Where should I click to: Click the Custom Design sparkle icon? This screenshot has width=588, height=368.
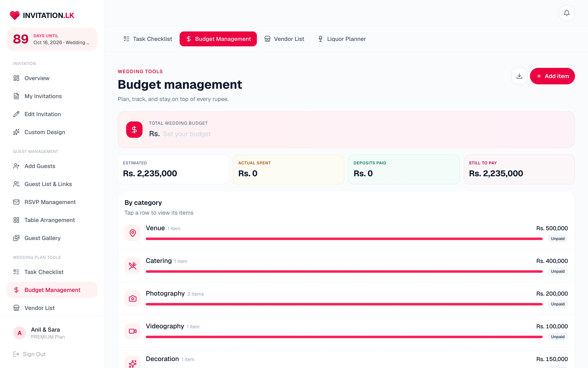[16, 132]
